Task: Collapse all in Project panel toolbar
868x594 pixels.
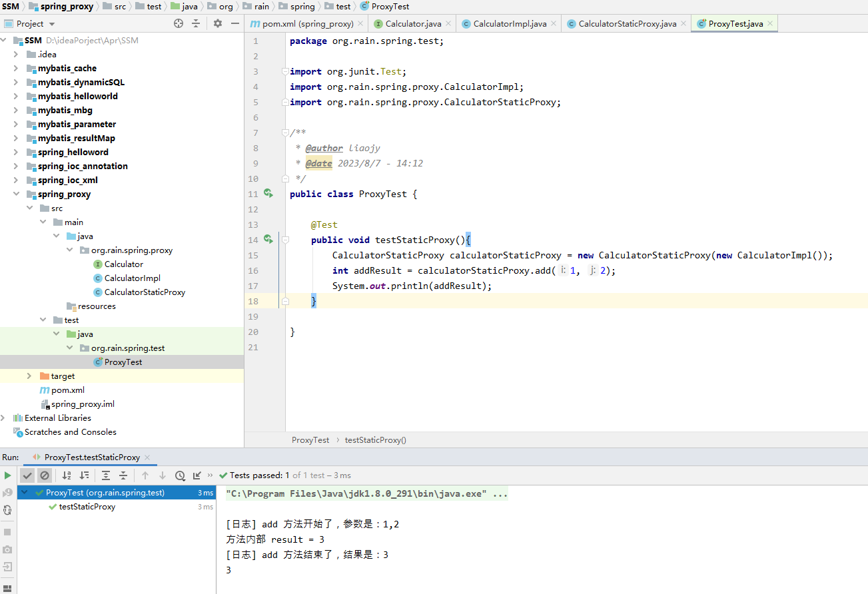Action: click(196, 23)
